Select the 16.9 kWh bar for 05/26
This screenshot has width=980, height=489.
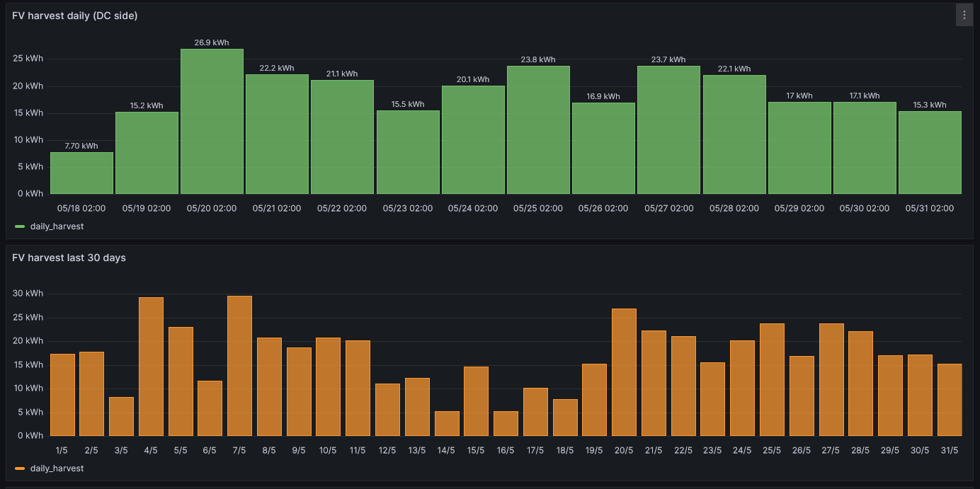click(603, 148)
